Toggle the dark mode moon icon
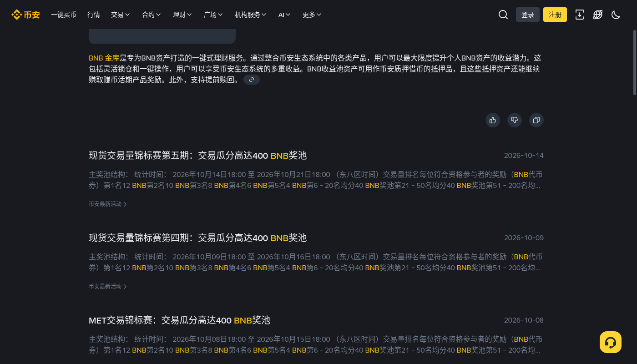 click(x=616, y=15)
